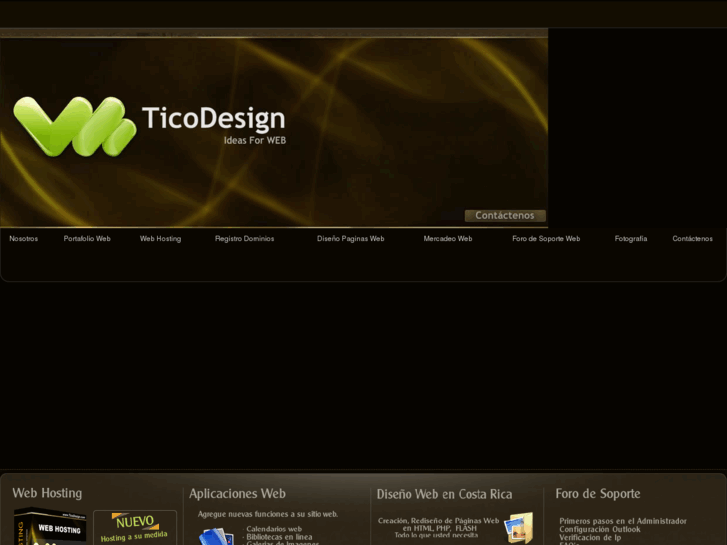Screen dimensions: 727x545
Task: Click Diseño Web en Costa Rica heading
Action: click(444, 494)
